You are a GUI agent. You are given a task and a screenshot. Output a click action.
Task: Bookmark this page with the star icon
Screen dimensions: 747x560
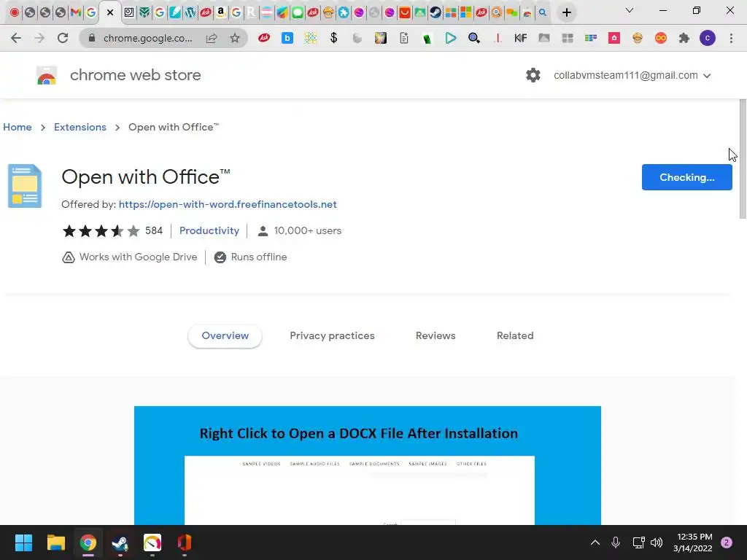tap(235, 38)
